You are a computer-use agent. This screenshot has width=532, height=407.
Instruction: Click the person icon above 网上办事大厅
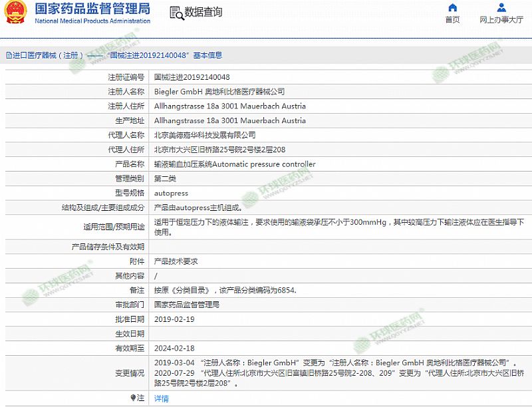[501, 8]
